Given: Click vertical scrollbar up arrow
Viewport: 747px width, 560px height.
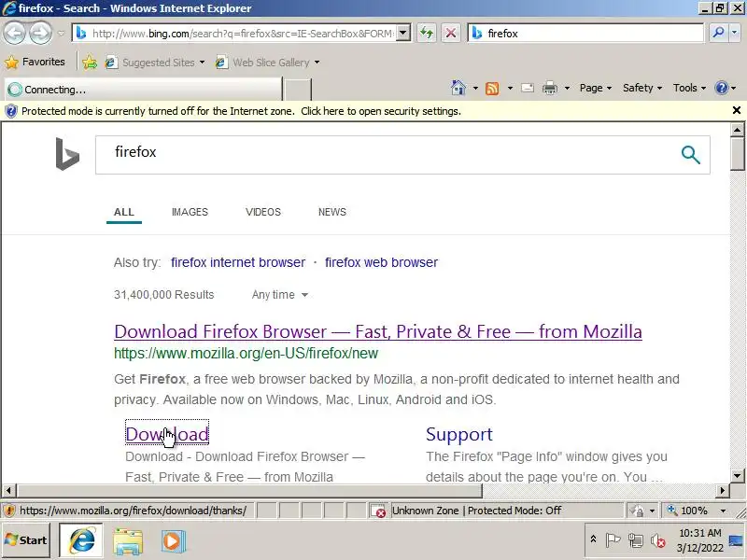Looking at the screenshot, I should (x=737, y=129).
